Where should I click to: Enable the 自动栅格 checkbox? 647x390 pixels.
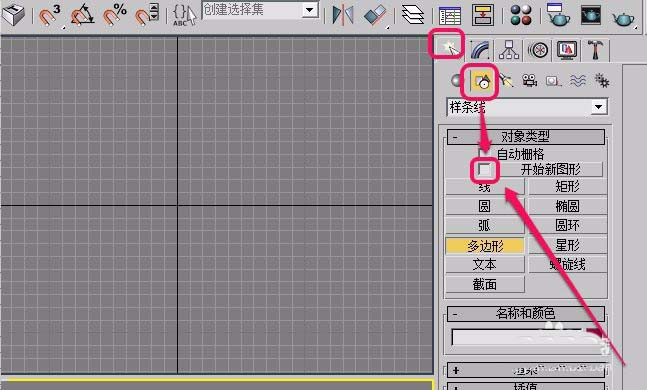[483, 154]
